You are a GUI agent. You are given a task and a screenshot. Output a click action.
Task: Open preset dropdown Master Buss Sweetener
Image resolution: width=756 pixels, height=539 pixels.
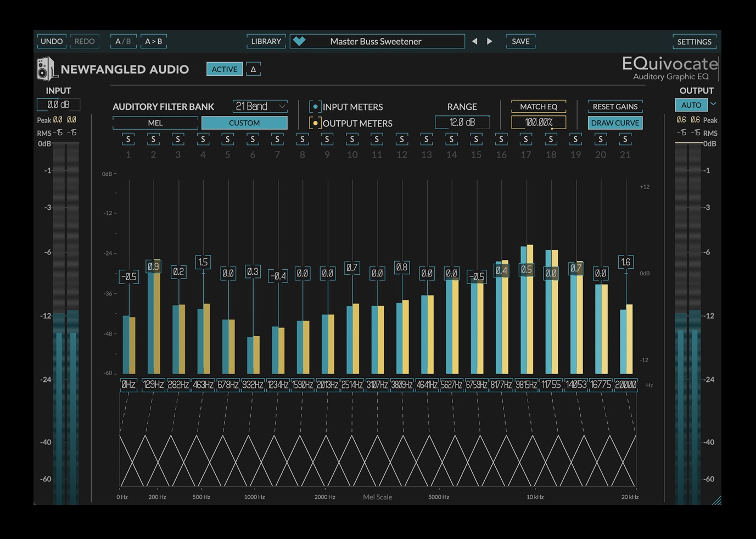(377, 41)
